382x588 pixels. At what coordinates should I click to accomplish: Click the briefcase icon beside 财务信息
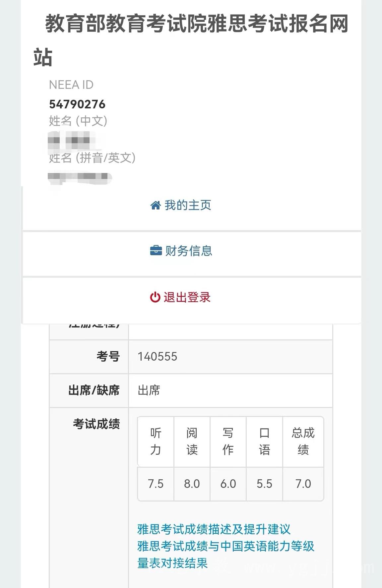[x=156, y=251]
